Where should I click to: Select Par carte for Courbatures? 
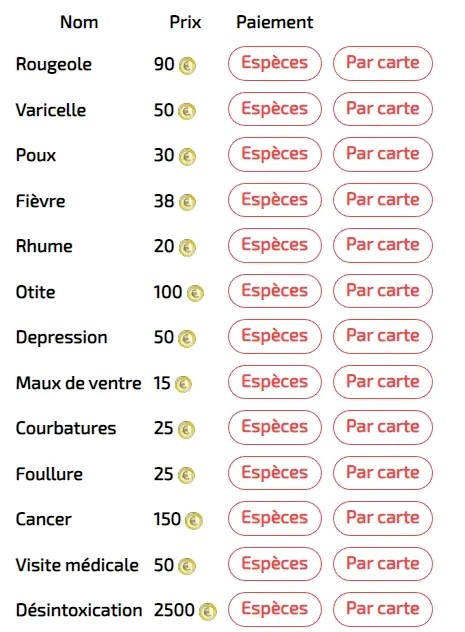pyautogui.click(x=383, y=427)
